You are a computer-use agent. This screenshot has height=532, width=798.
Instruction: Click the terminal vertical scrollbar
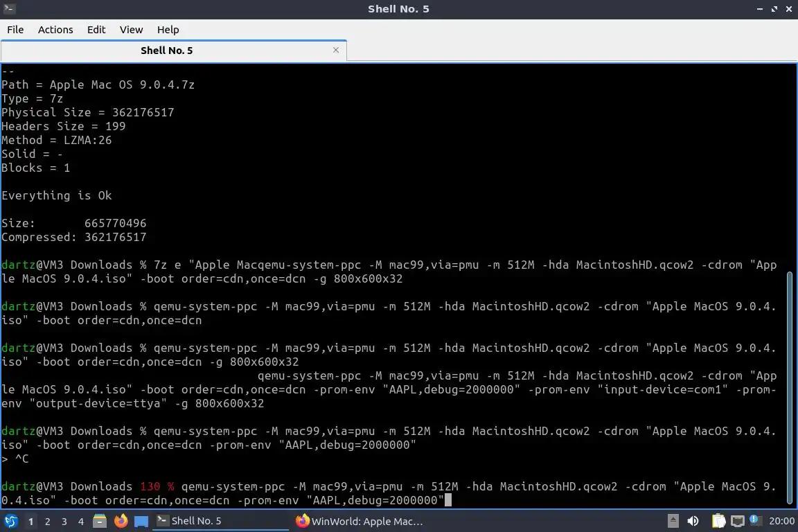coord(790,387)
